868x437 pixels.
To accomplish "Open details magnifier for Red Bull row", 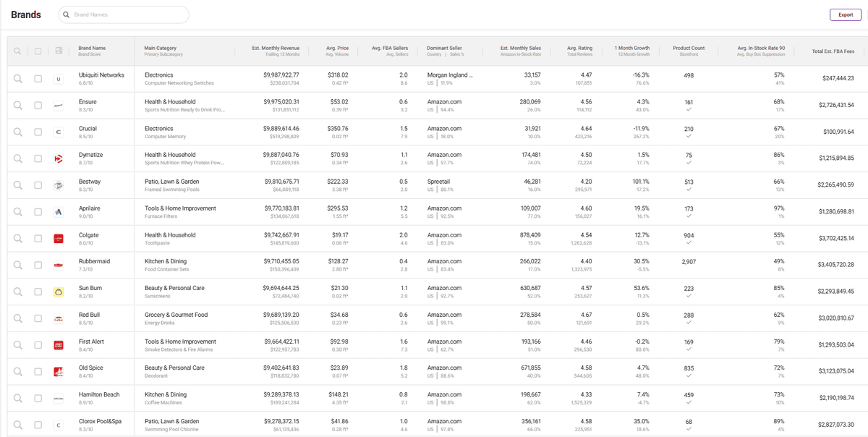I will pyautogui.click(x=18, y=318).
